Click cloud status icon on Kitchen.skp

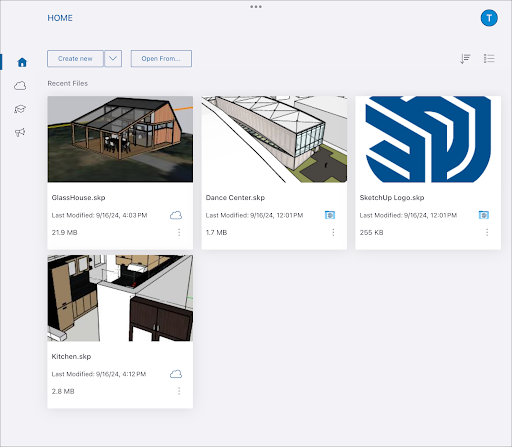coord(176,374)
